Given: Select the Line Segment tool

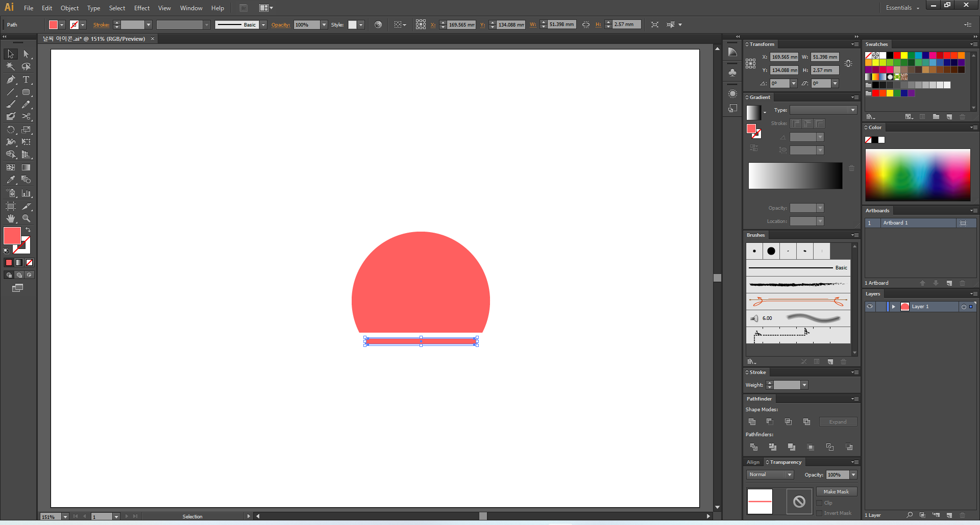Looking at the screenshot, I should click(x=11, y=92).
